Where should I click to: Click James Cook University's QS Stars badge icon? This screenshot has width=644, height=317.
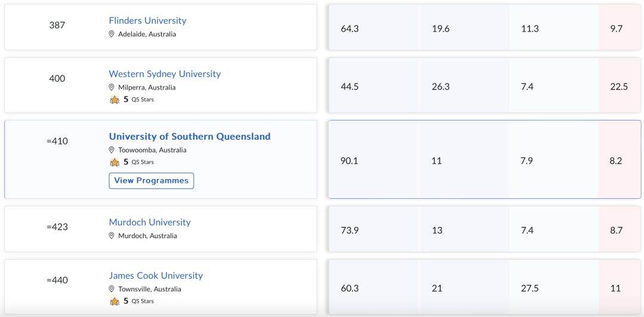tap(114, 301)
